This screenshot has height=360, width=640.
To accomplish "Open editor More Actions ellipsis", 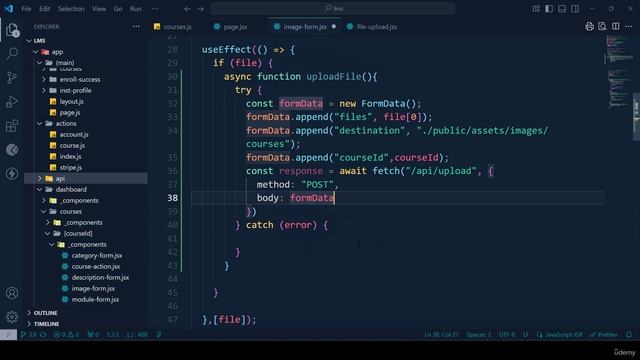I will pyautogui.click(x=629, y=27).
